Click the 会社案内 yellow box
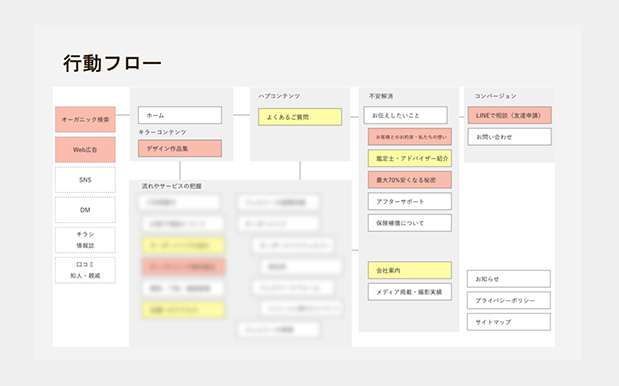This screenshot has width=619, height=386. tap(410, 270)
